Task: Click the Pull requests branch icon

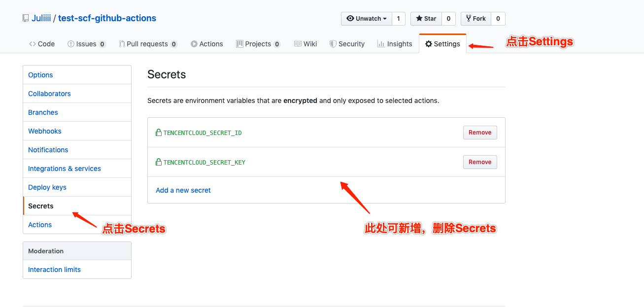Action: 122,44
